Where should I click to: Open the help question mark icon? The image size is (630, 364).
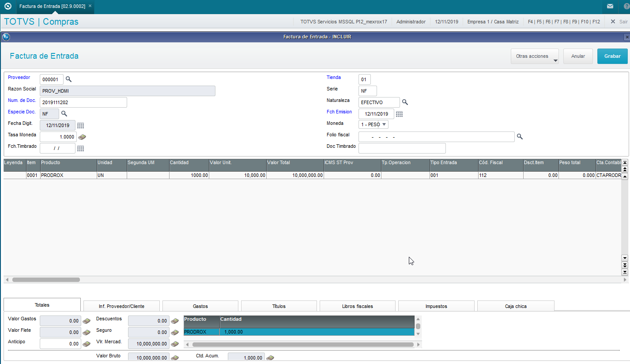[x=626, y=7]
